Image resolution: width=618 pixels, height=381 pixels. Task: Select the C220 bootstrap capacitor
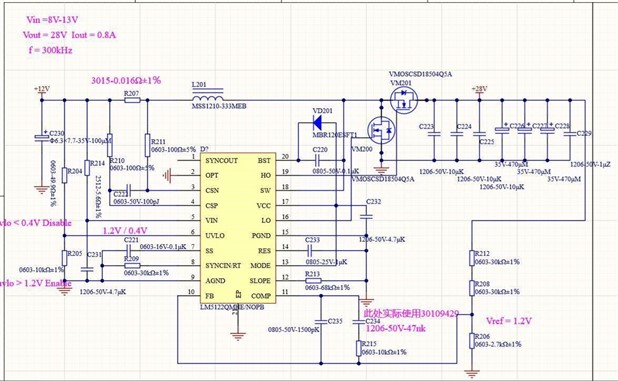[318, 160]
